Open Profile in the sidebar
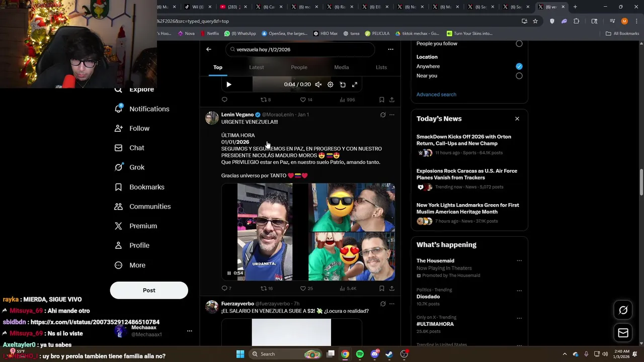This screenshot has width=644, height=362. [x=132, y=245]
